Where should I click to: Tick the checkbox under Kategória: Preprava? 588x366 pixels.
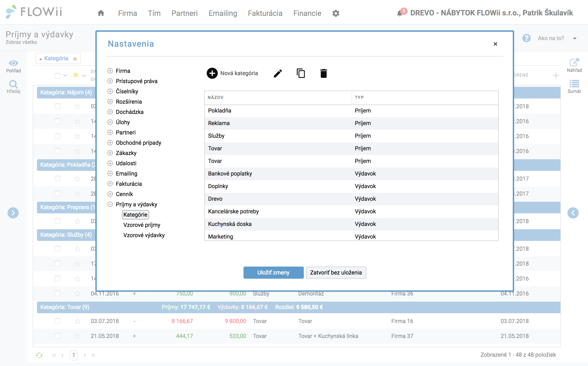tap(57, 221)
